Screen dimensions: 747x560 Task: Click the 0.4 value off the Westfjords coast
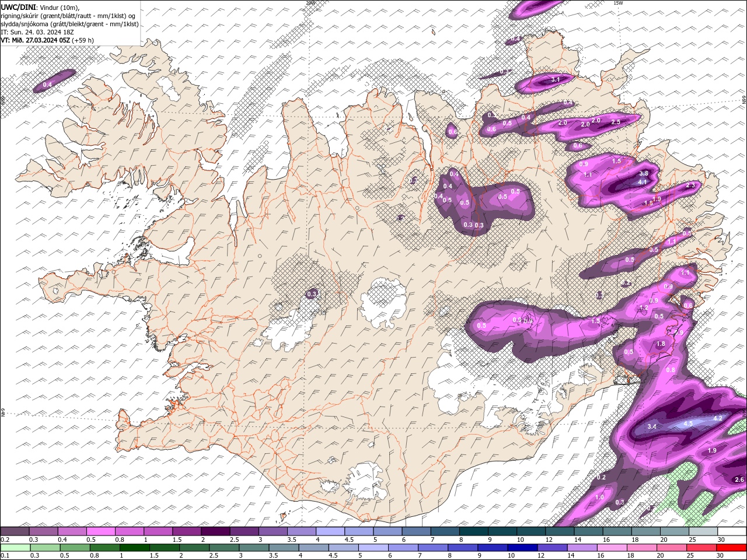47,85
